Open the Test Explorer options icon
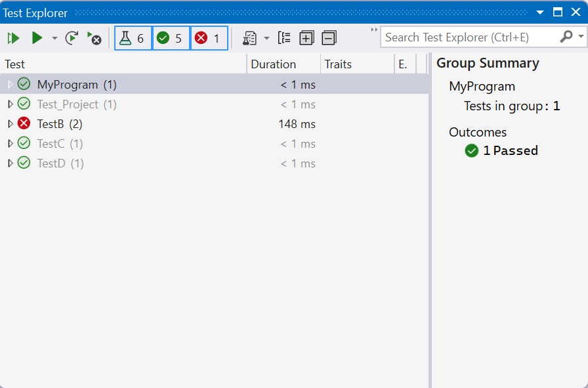The width and height of the screenshot is (588, 388). tap(250, 37)
